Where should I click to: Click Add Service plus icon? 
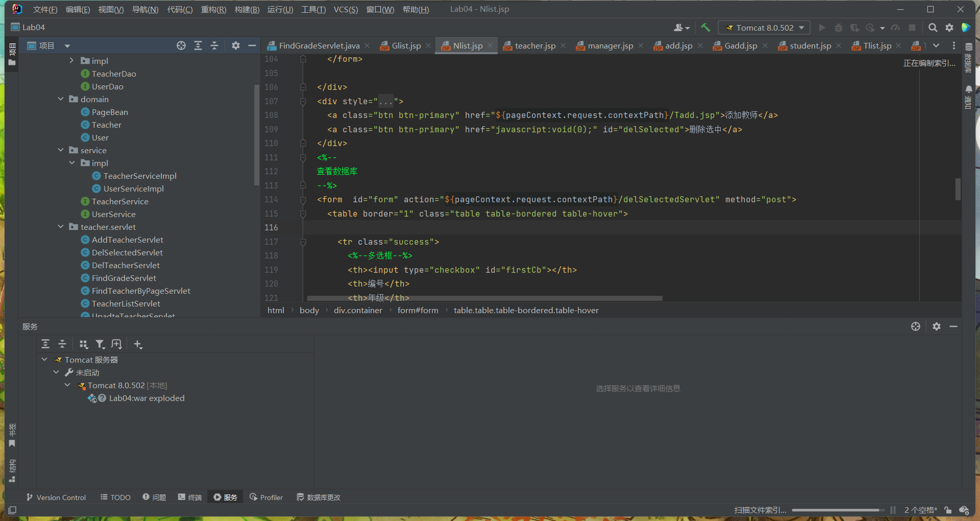(x=138, y=344)
